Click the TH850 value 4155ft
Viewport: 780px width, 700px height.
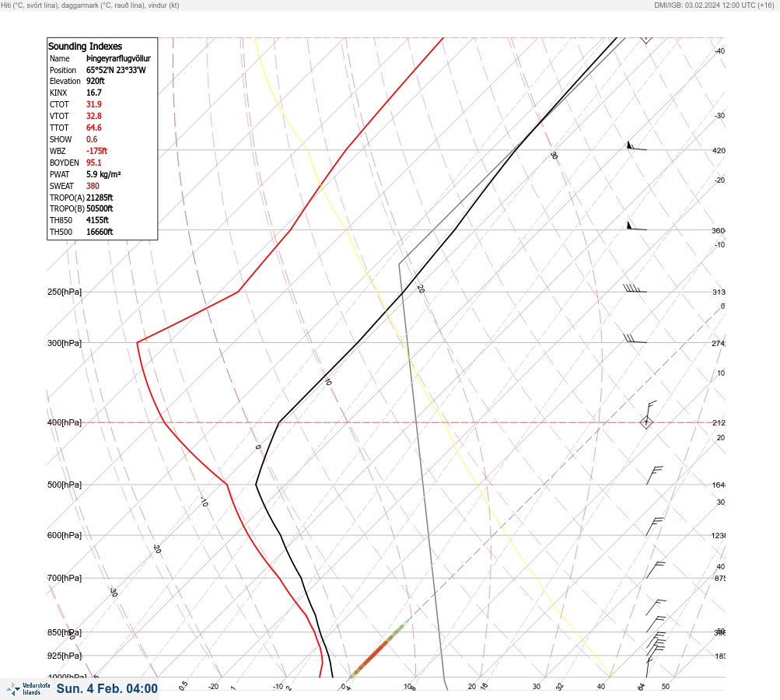(97, 220)
